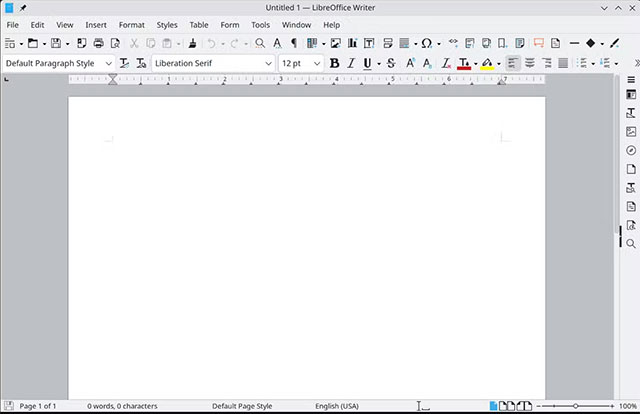Set Justified alignment
The height and width of the screenshot is (414, 640).
coord(563,63)
